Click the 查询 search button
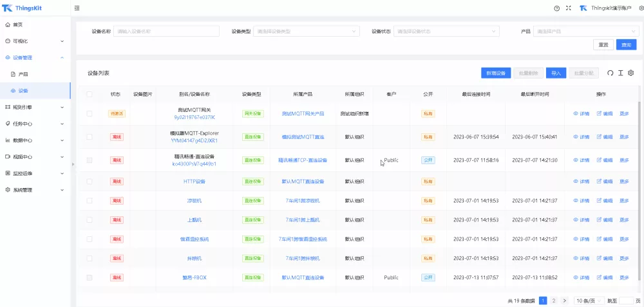 [x=625, y=45]
